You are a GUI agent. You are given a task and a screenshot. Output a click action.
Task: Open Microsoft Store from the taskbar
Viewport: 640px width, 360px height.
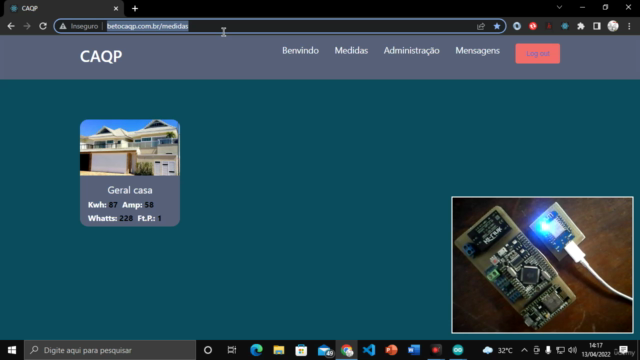[x=301, y=350]
